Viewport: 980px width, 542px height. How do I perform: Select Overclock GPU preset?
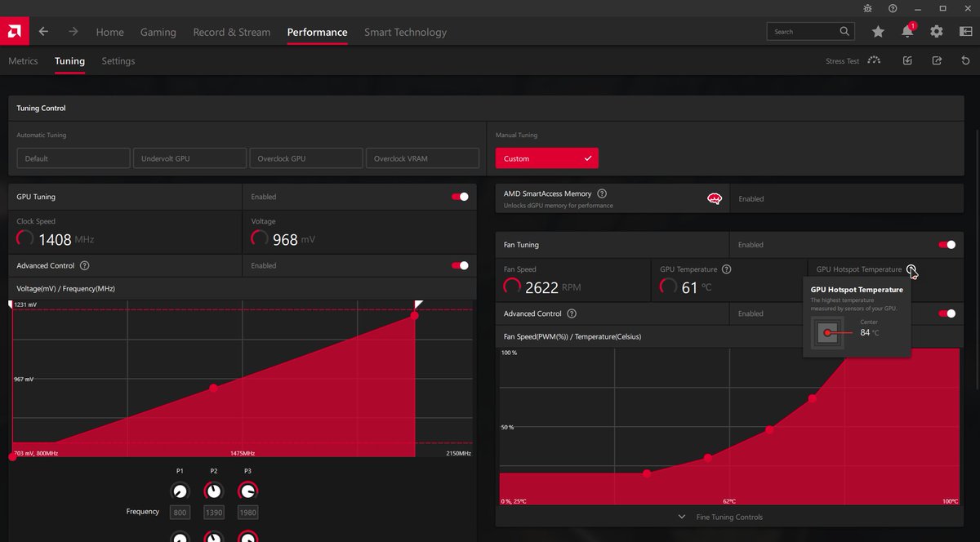click(306, 158)
